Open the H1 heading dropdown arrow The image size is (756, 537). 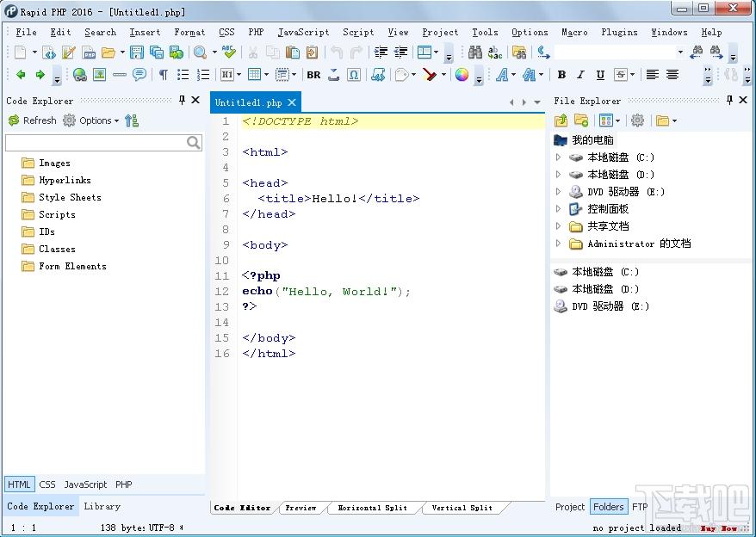coord(239,75)
